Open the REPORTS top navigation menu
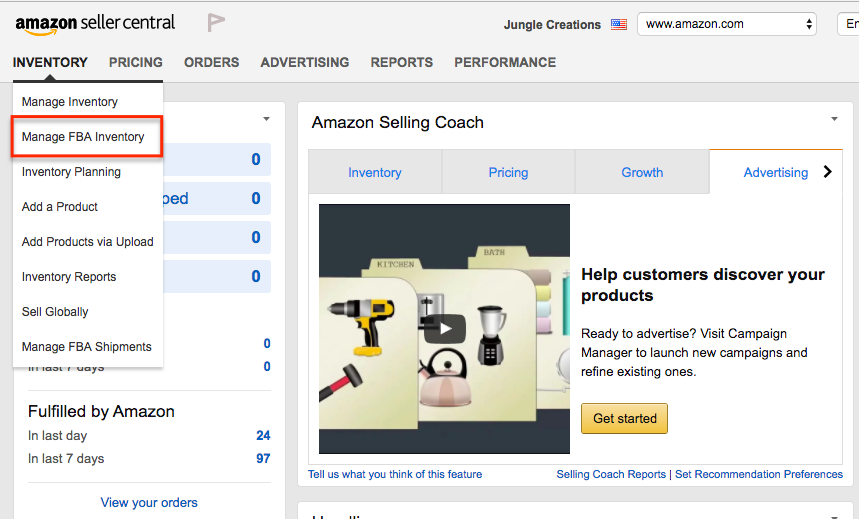The image size is (859, 519). (401, 62)
